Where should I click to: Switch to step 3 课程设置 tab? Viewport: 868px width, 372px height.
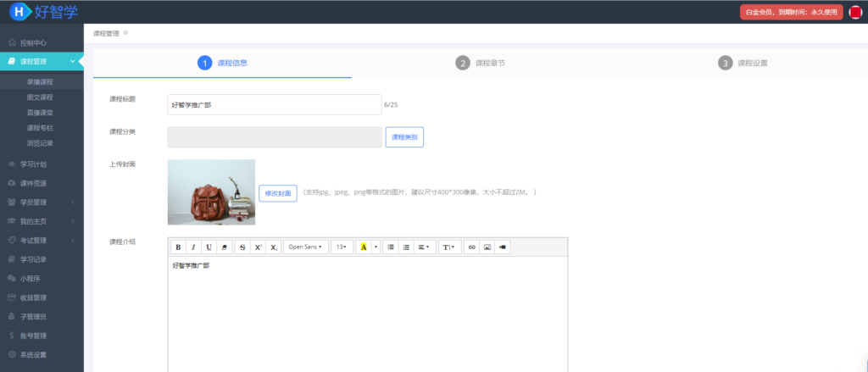click(743, 63)
